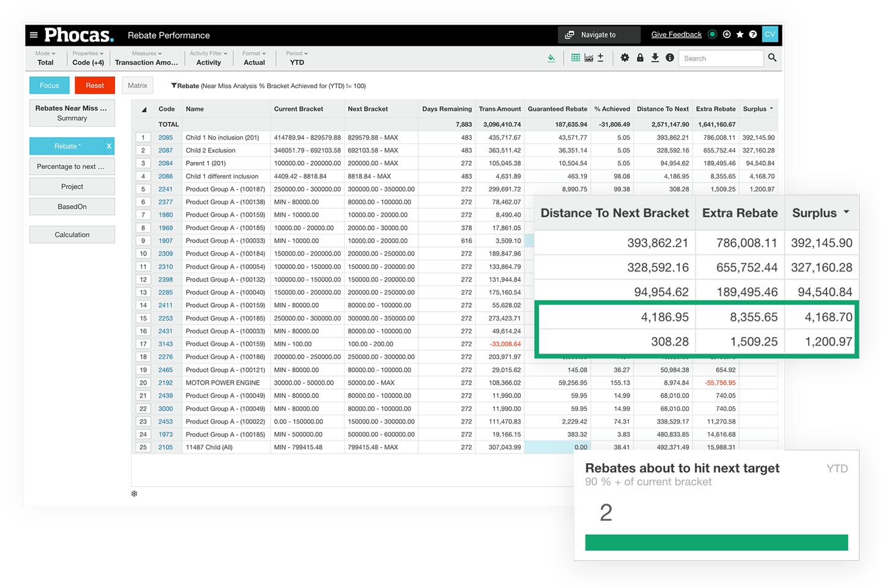
Task: Open the settings gear icon
Action: pyautogui.click(x=625, y=58)
